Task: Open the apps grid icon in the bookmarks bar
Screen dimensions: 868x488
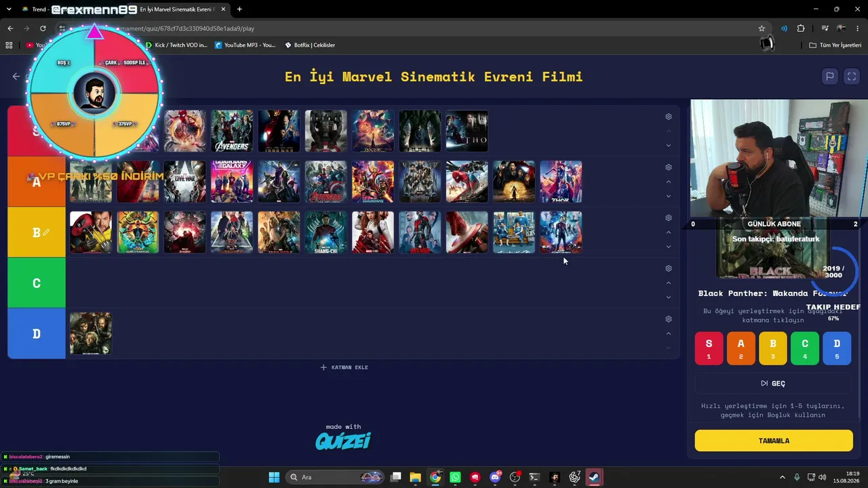Action: (9, 45)
